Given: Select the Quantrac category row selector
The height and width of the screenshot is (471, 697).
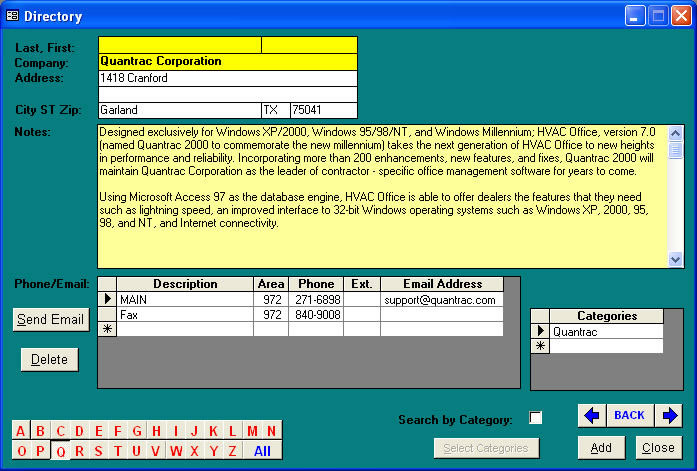Looking at the screenshot, I should 540,331.
